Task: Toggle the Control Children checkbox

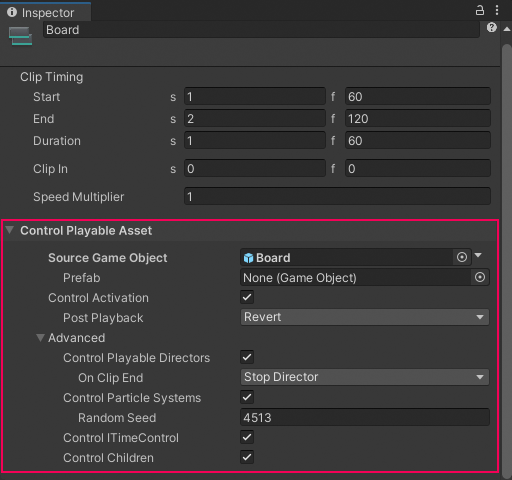Action: [x=247, y=457]
